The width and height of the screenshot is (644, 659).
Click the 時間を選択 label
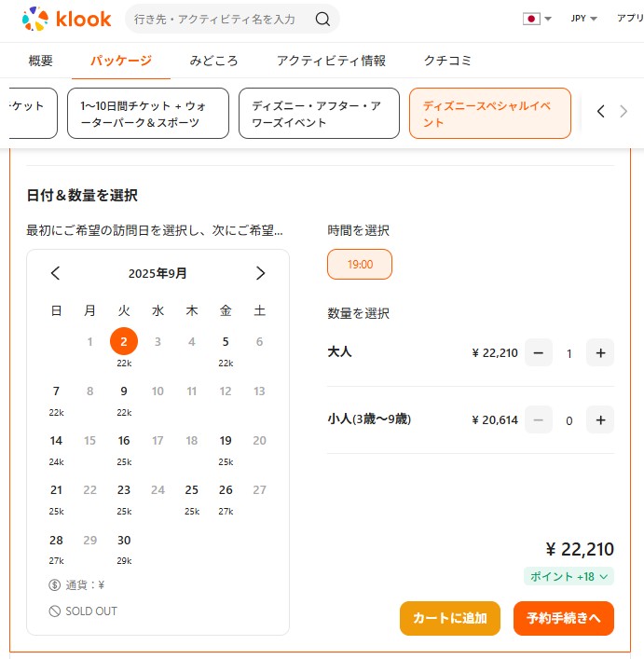(358, 230)
